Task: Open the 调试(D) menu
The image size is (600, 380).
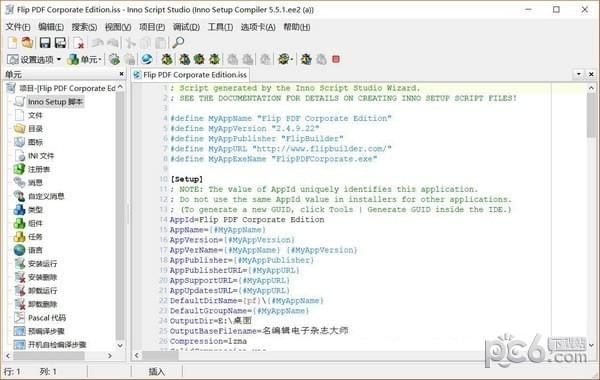Action: (x=186, y=27)
